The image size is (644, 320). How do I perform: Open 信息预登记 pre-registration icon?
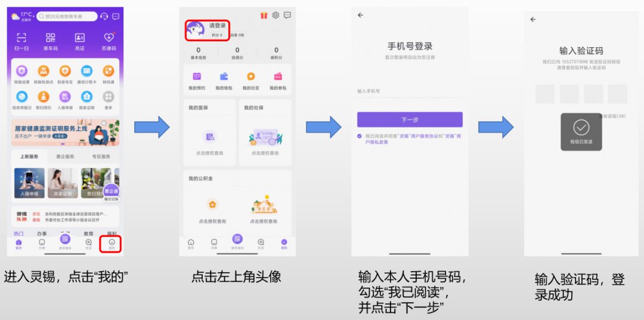22,97
